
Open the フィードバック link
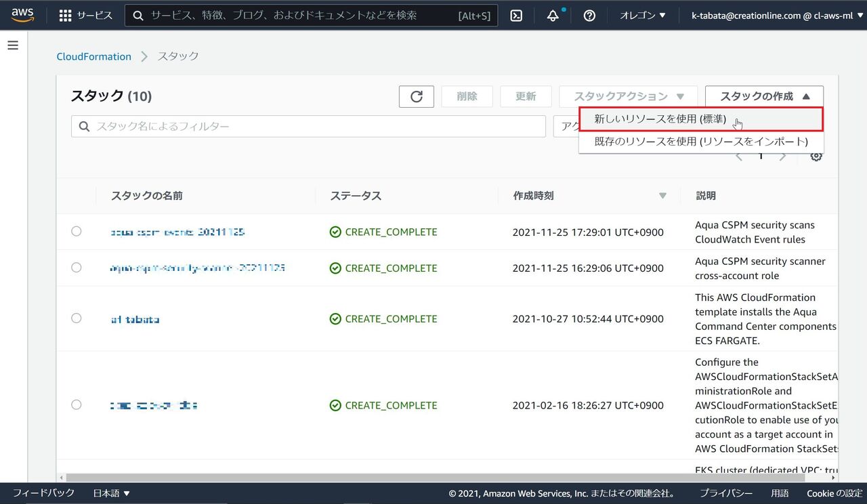(x=43, y=493)
